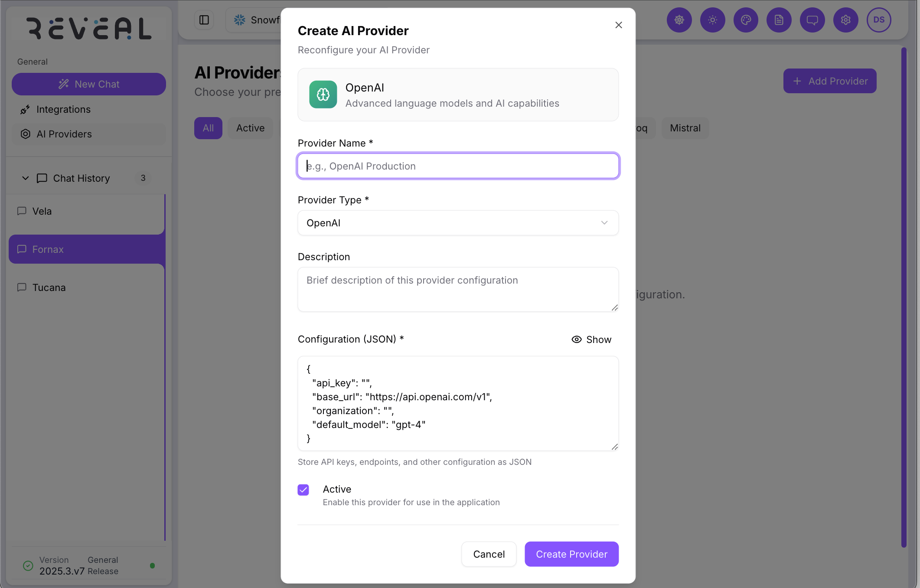Open the theme palette icon
The image size is (920, 588).
(746, 20)
